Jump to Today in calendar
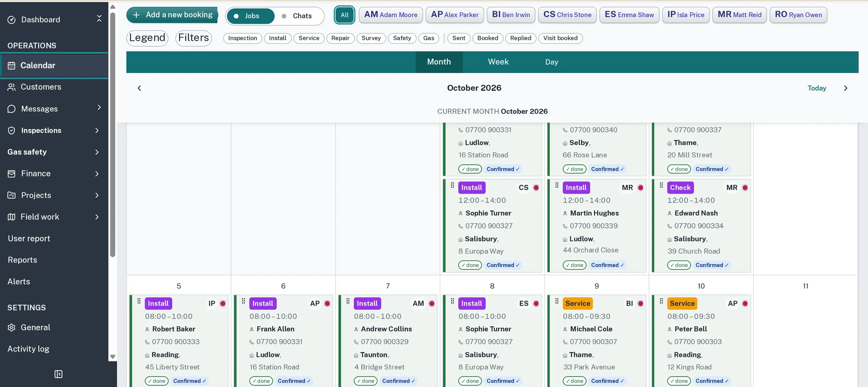 tap(817, 88)
